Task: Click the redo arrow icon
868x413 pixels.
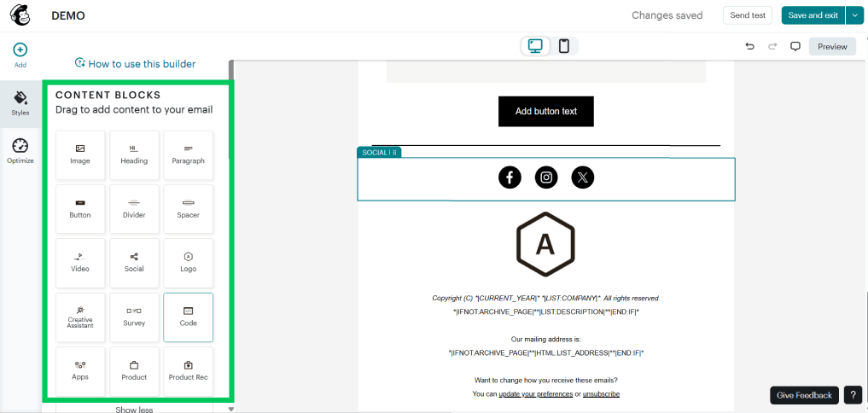Action: point(772,46)
